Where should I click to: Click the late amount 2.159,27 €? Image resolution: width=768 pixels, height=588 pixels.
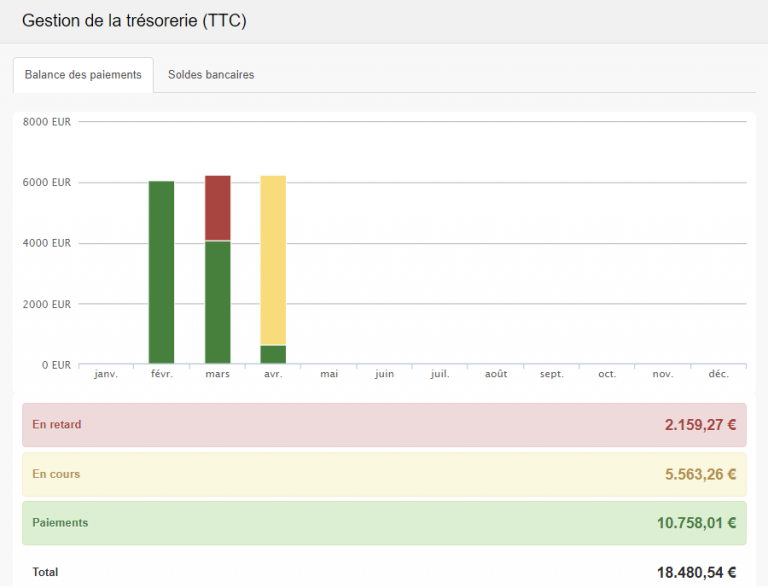[x=700, y=425]
